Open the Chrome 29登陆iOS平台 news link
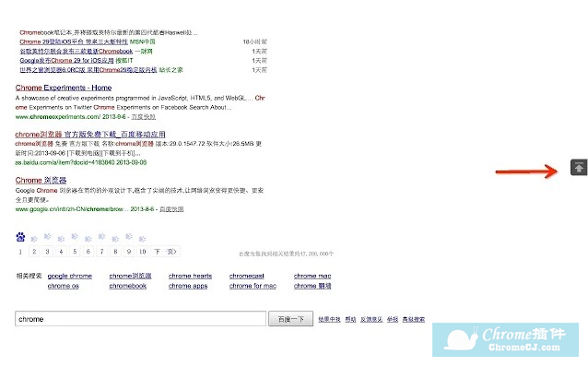This screenshot has height=366, width=588. pos(74,41)
